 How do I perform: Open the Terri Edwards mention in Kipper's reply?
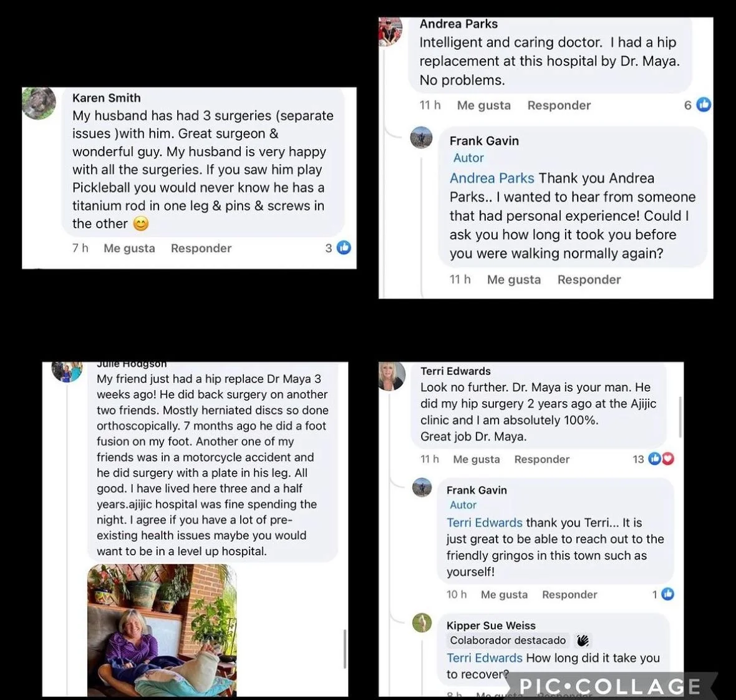click(x=485, y=658)
